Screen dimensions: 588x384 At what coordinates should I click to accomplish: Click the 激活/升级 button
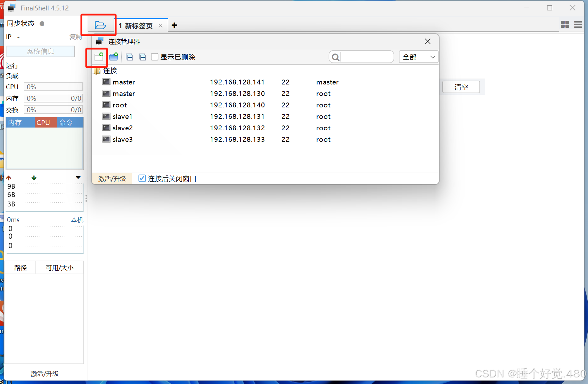point(112,178)
